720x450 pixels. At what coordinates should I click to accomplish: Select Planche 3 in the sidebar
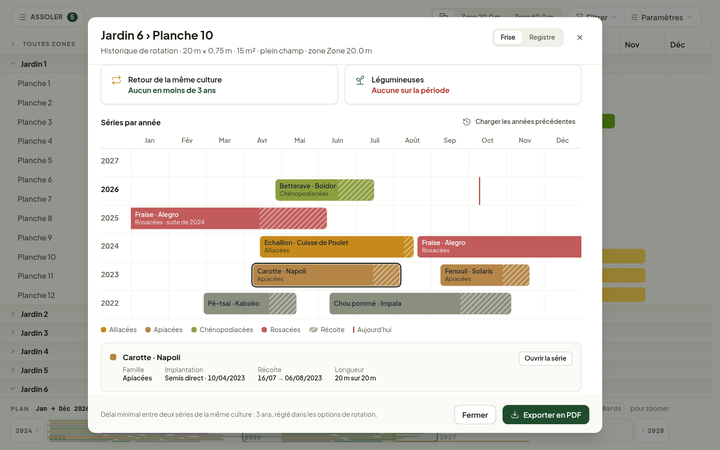point(35,122)
